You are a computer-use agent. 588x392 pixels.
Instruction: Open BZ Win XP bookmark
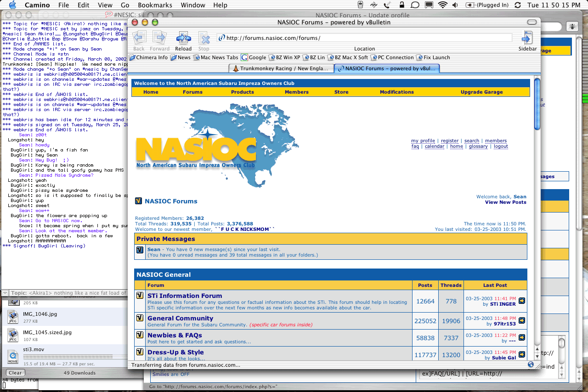click(x=284, y=57)
